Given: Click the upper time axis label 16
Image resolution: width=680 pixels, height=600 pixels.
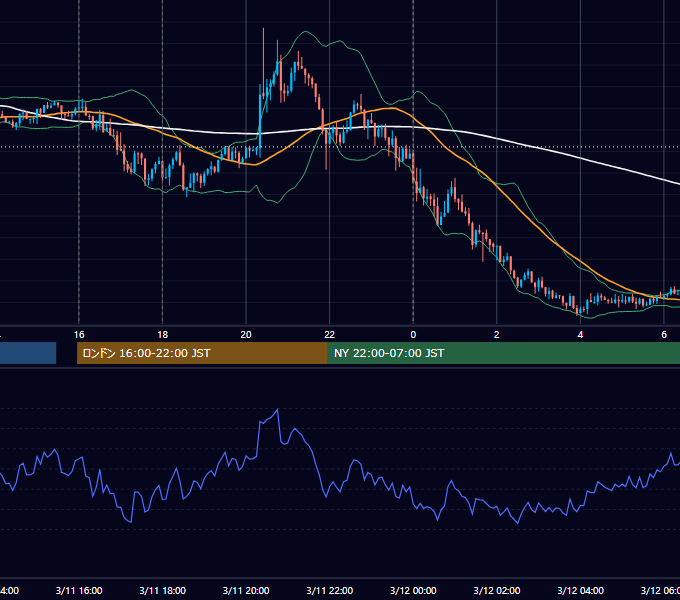Looking at the screenshot, I should [79, 335].
